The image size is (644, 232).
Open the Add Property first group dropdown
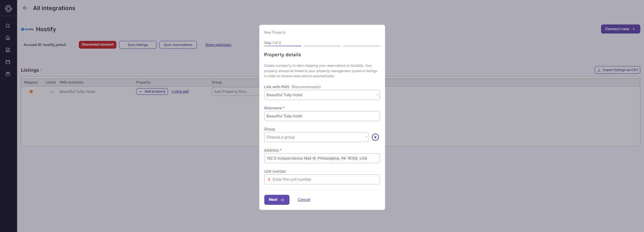235,92
